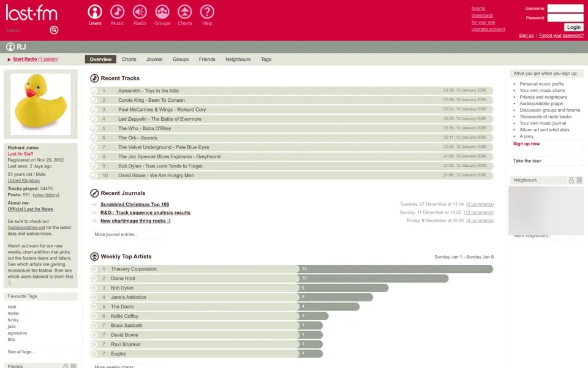Click Thievery Corporation play count bar
Screen dimensions: 588x368
(396, 269)
